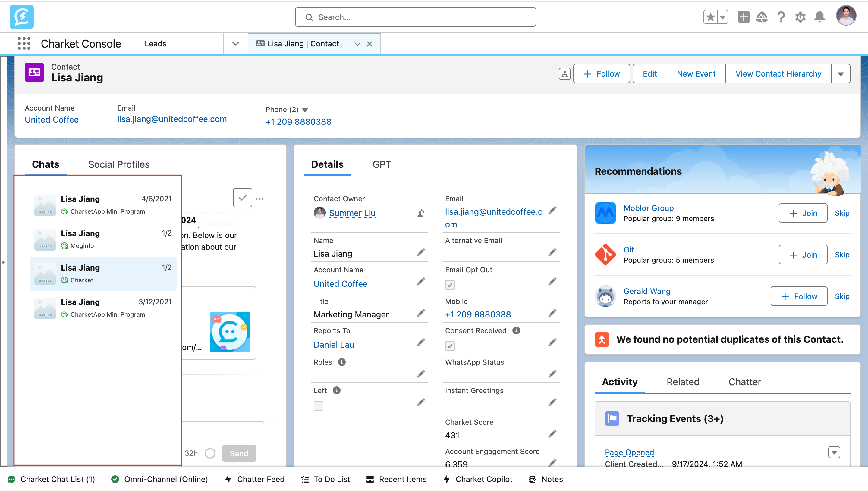The width and height of the screenshot is (868, 491).
Task: Switch to the Social Profiles tab
Action: pyautogui.click(x=119, y=164)
